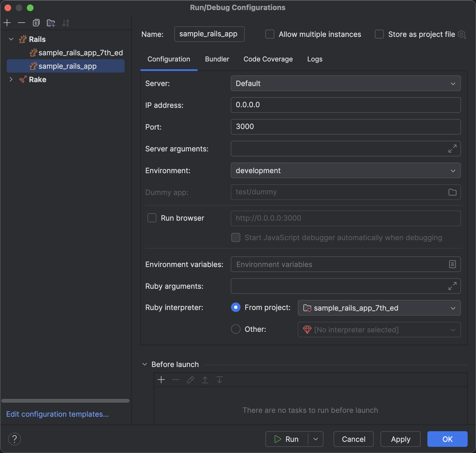Screen dimensions: 476x453
Task: Apply the configuration changes
Action: [x=400, y=439]
